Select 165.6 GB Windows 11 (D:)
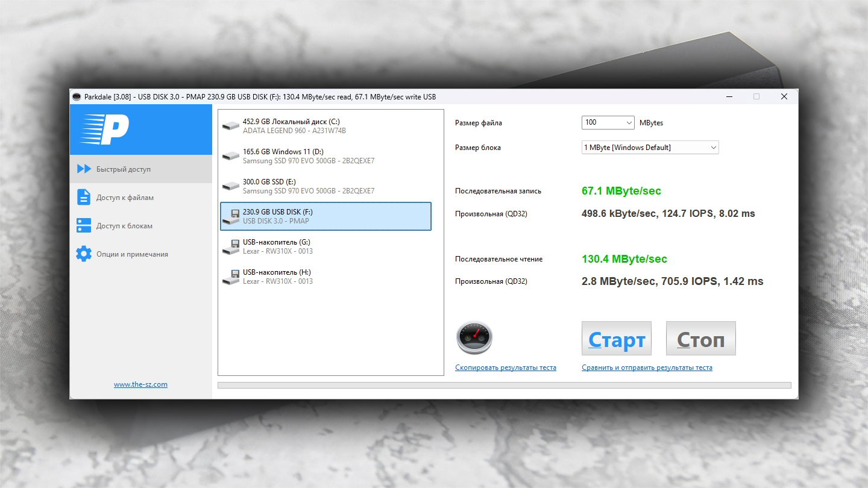The height and width of the screenshot is (488, 868). click(x=325, y=156)
